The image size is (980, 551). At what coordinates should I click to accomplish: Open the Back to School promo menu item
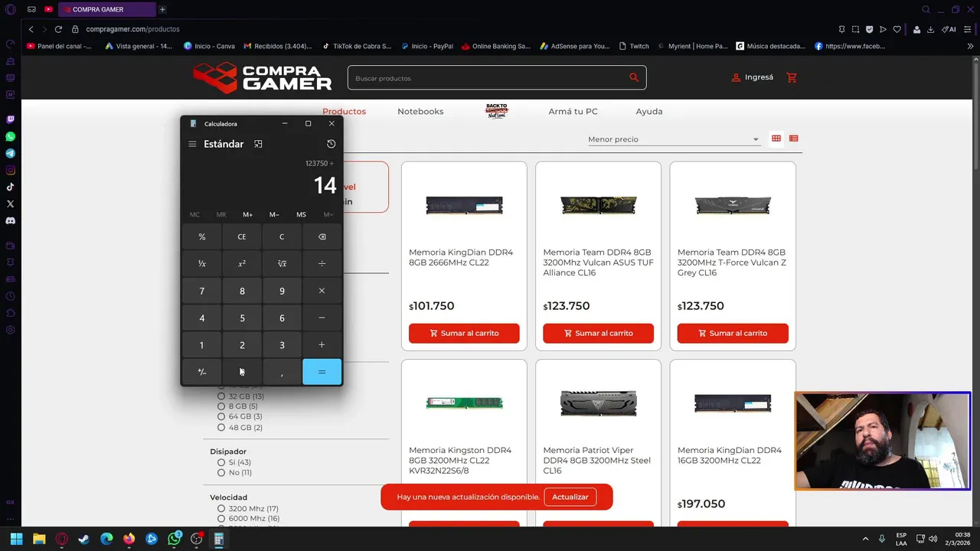(x=497, y=111)
